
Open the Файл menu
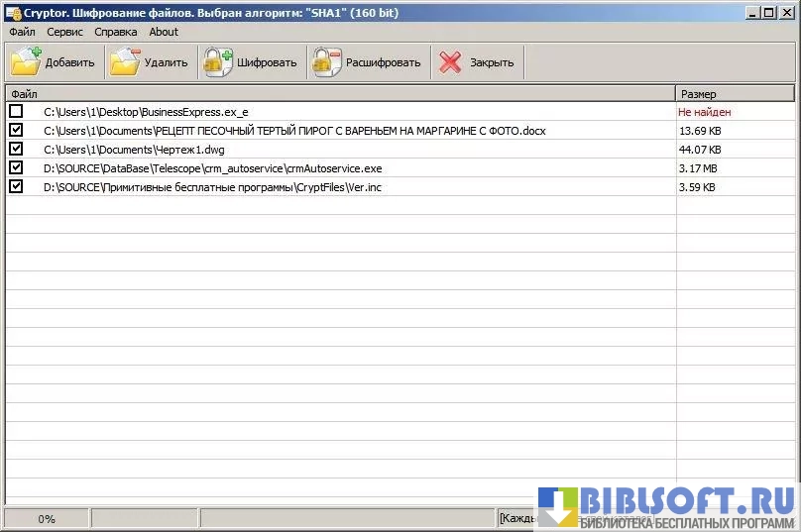(22, 32)
